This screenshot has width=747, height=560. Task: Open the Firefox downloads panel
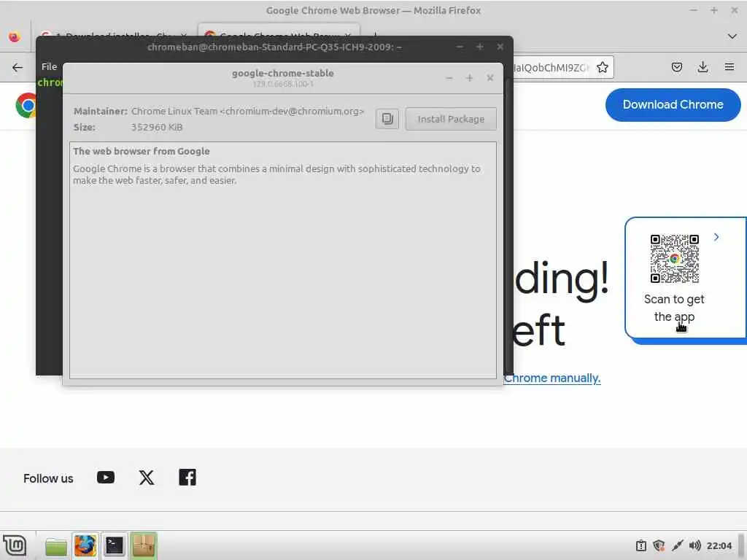tap(703, 67)
